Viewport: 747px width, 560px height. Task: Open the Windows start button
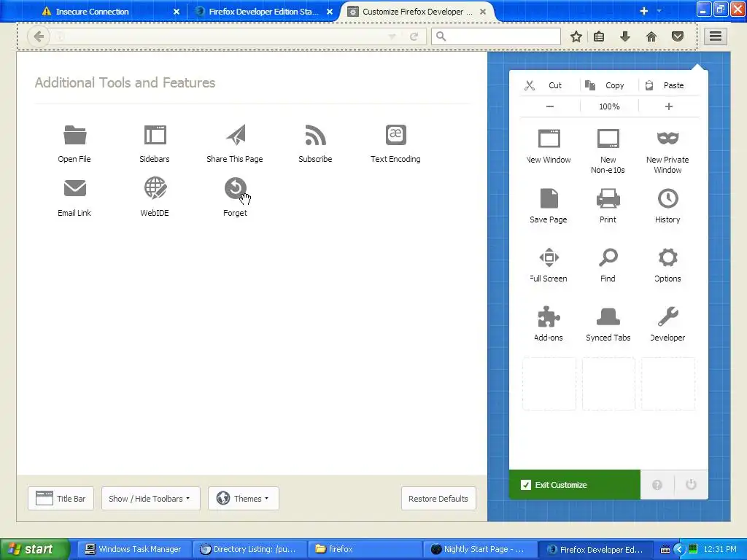click(34, 549)
